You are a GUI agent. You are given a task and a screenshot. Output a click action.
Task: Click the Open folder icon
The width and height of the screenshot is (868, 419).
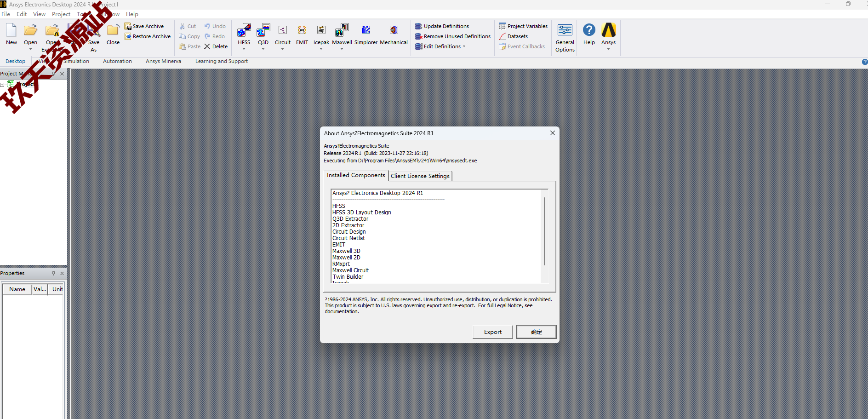[x=30, y=30]
